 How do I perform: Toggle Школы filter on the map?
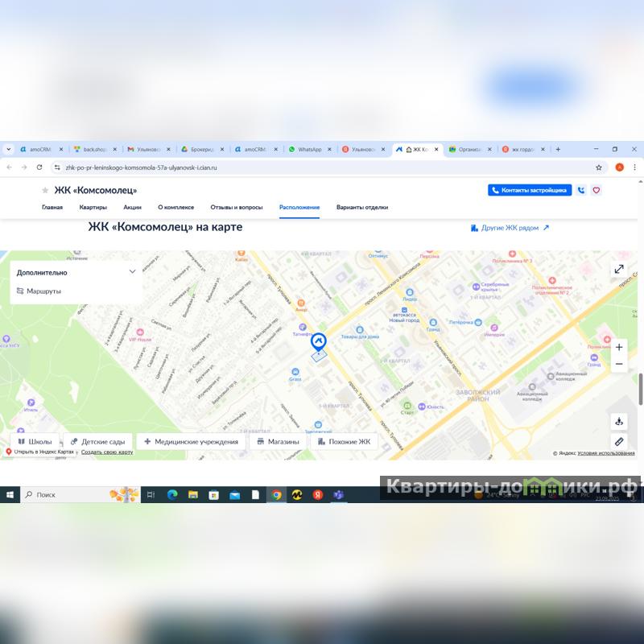(35, 441)
